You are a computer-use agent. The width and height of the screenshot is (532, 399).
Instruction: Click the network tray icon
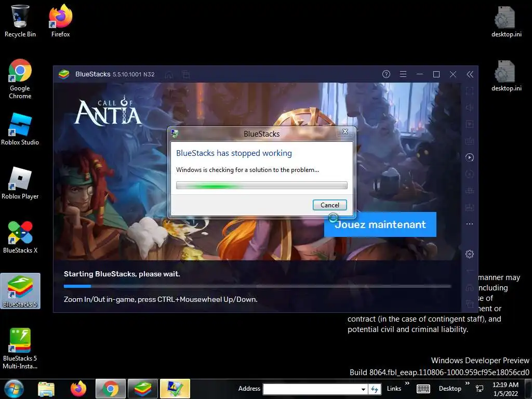[480, 389]
